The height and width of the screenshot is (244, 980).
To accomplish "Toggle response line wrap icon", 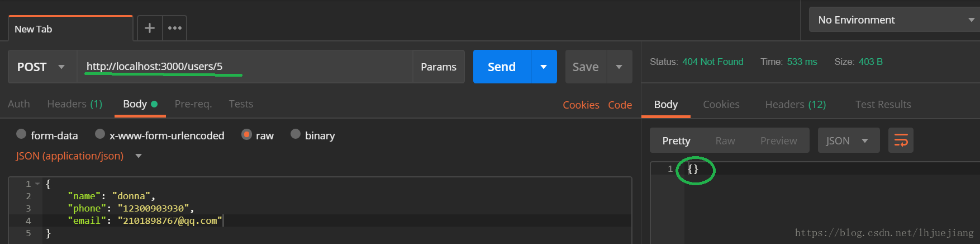I will coord(901,140).
